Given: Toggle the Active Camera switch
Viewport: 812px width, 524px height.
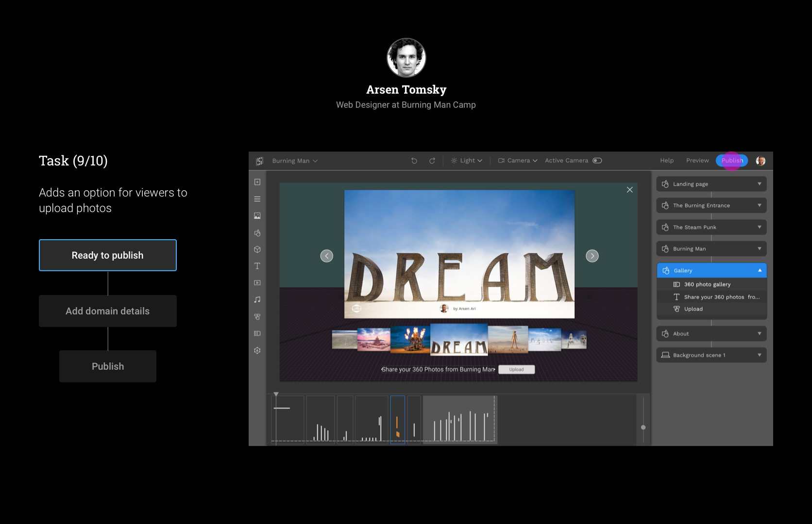Looking at the screenshot, I should [597, 161].
